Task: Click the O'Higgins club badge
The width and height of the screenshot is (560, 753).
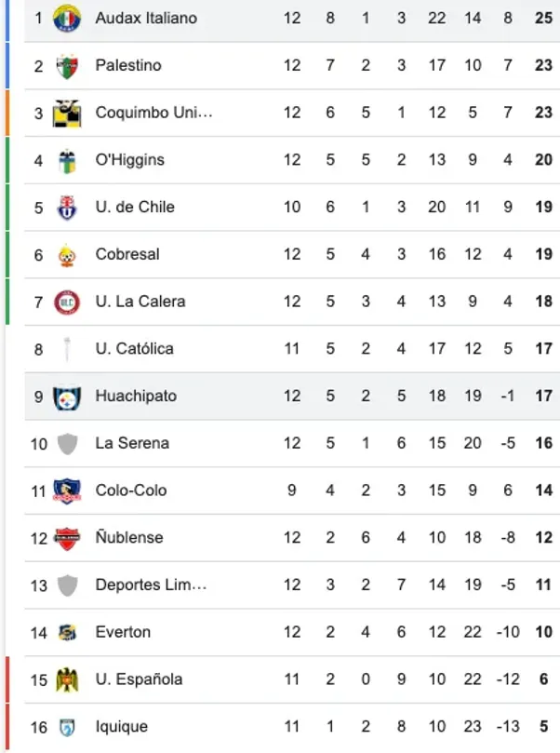Action: [67, 160]
